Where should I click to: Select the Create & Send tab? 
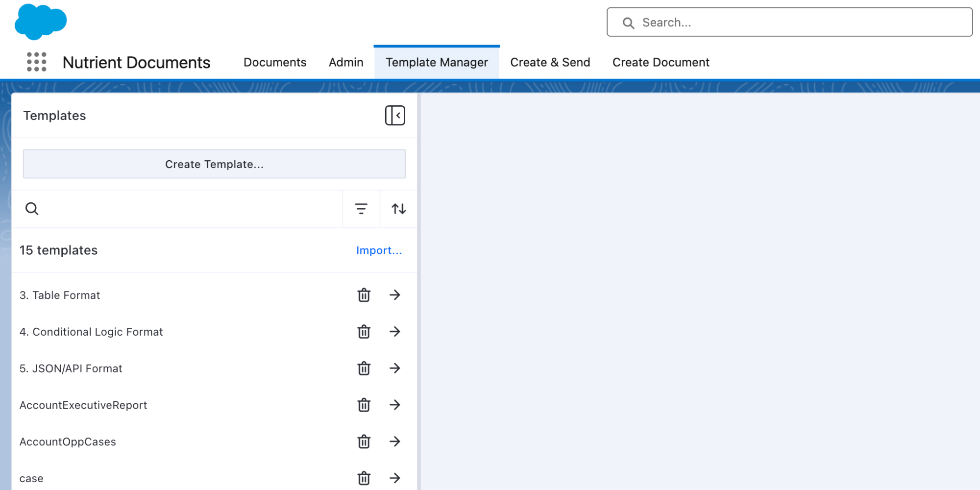tap(550, 62)
